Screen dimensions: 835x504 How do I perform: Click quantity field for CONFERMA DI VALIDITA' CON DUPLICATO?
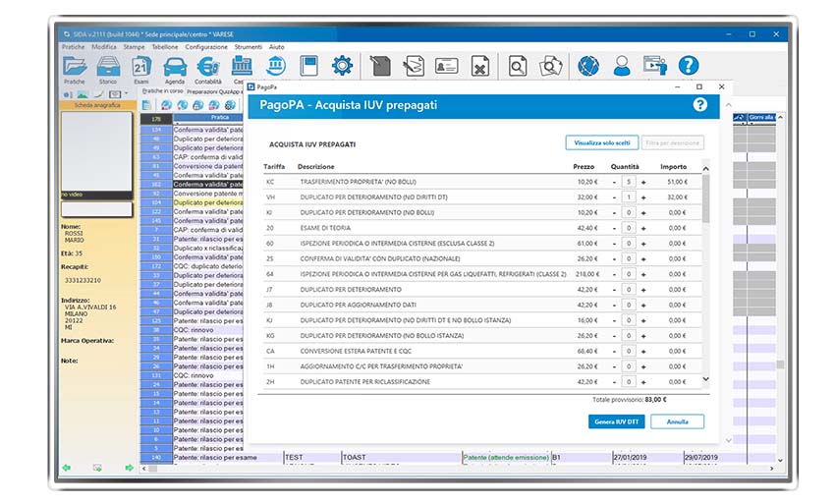629,259
